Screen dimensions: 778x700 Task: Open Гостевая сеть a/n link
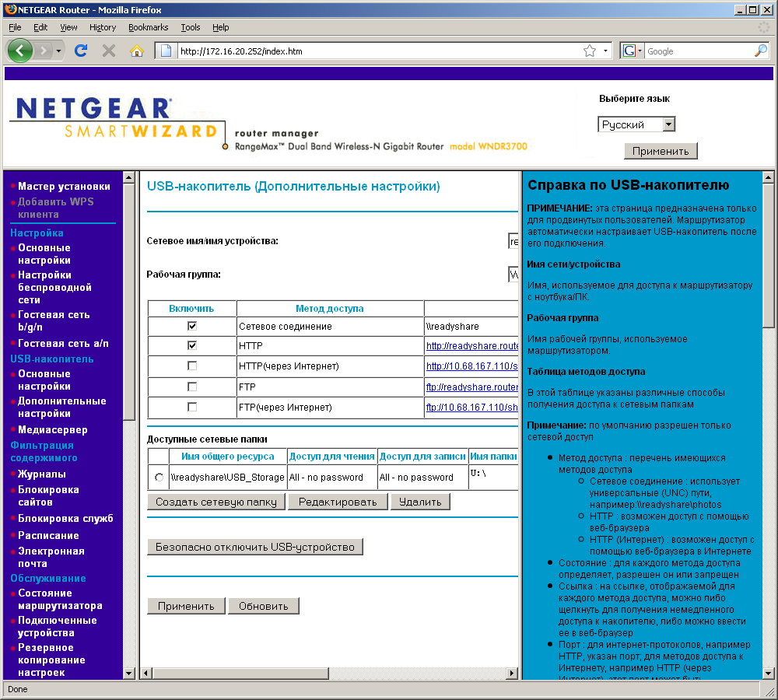(x=63, y=343)
